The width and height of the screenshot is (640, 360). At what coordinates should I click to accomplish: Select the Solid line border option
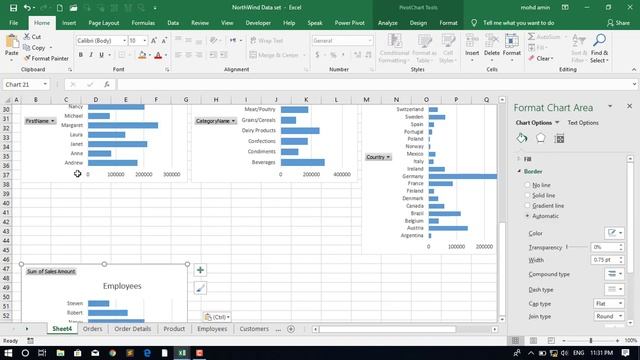[527, 196]
